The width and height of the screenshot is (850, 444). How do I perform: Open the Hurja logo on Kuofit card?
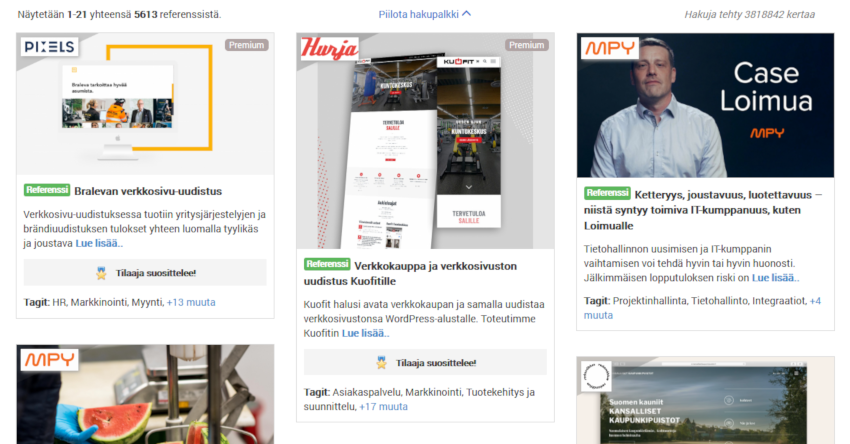point(330,48)
